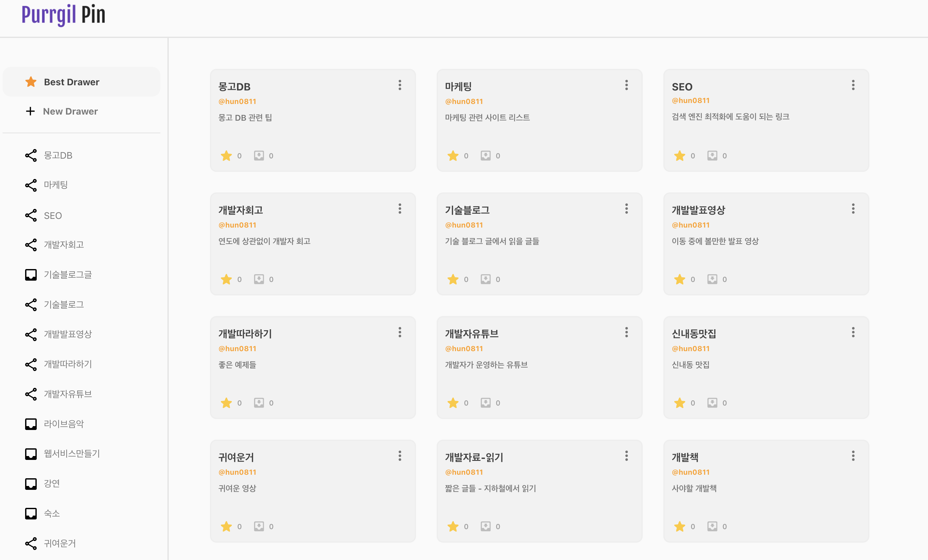The image size is (928, 560).
Task: Star the 기술블로그 drawer card
Action: 453,279
